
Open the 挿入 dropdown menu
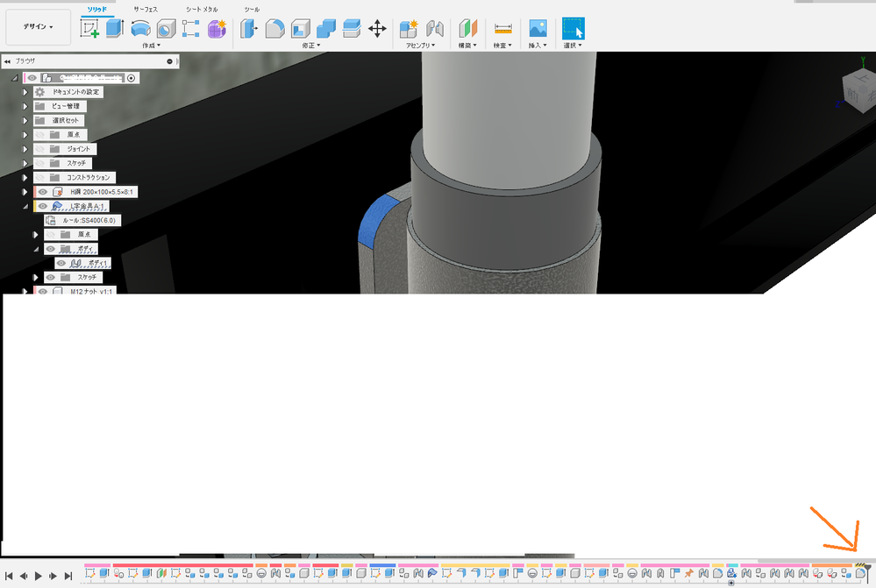(x=538, y=46)
